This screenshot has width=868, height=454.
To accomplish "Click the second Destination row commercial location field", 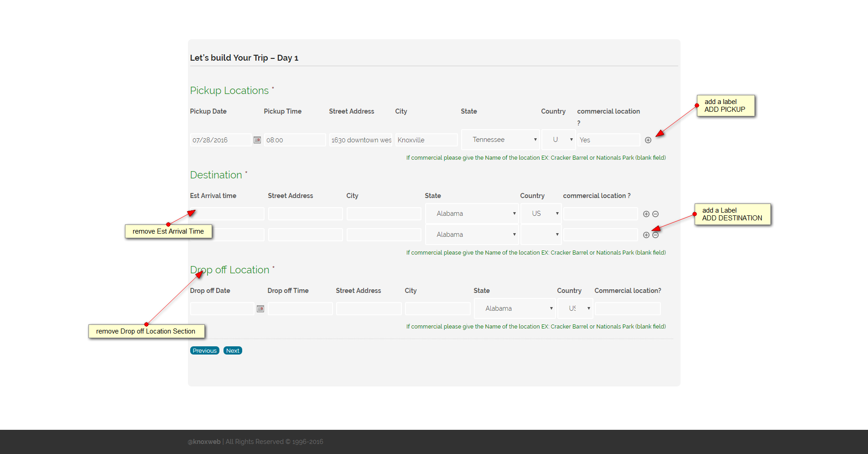I will [601, 235].
